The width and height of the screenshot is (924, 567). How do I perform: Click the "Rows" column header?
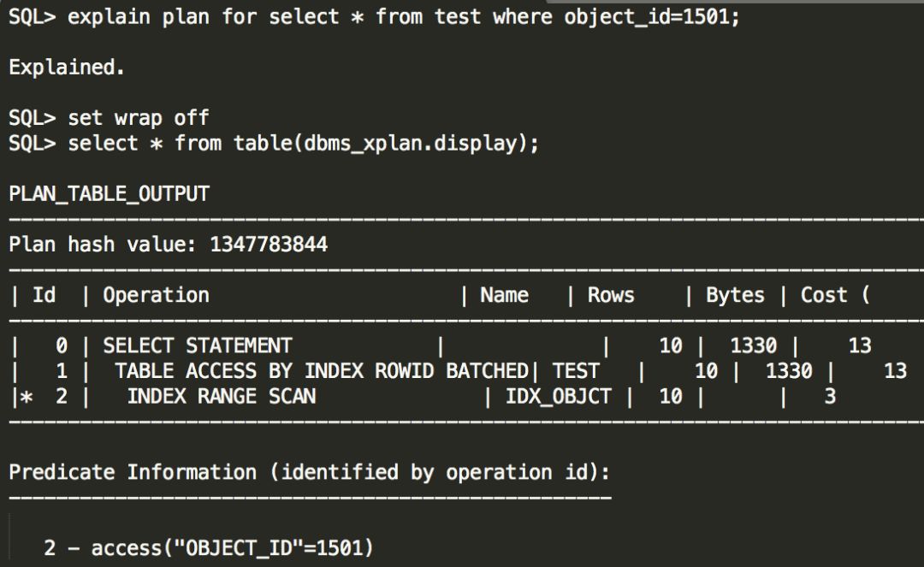click(611, 295)
